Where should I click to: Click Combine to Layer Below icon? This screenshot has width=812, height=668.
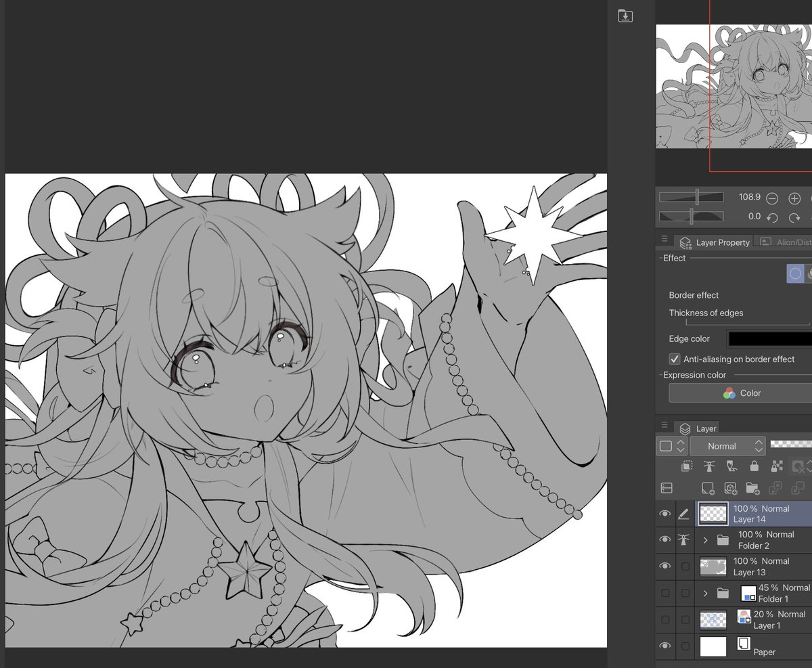click(798, 488)
